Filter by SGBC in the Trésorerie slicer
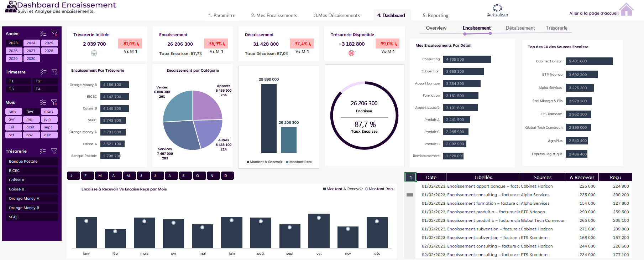This screenshot has height=260, width=644. tap(32, 217)
